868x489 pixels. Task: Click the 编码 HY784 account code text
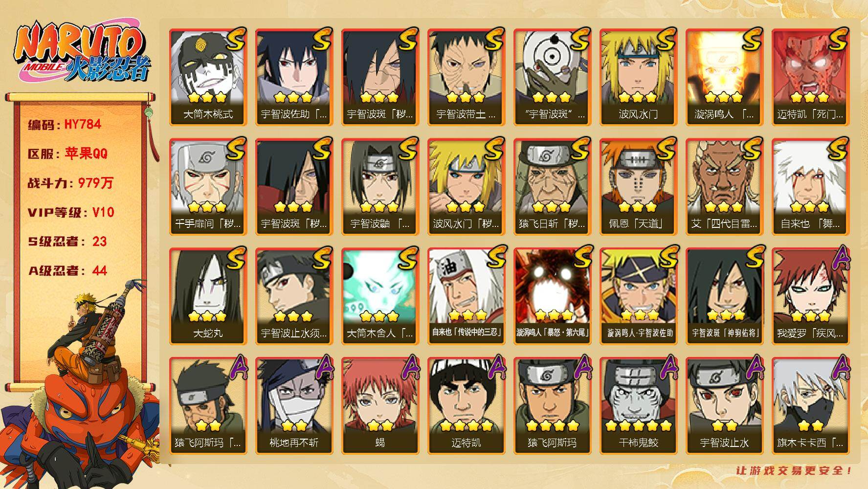click(x=65, y=124)
